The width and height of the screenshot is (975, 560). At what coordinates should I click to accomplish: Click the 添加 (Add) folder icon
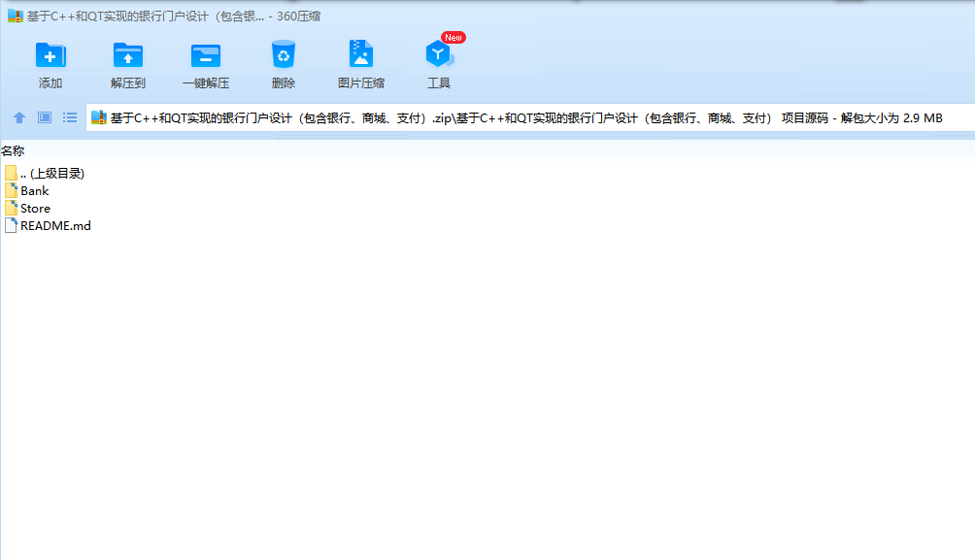(50, 54)
